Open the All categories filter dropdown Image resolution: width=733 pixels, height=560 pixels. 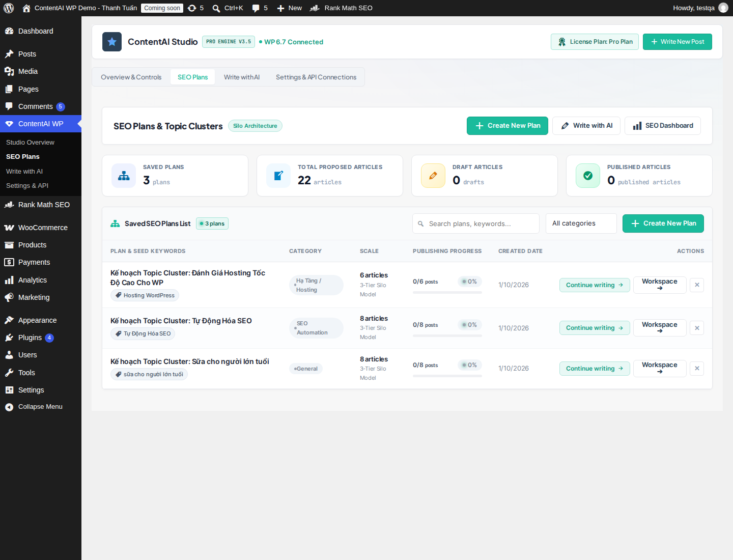[x=581, y=223]
